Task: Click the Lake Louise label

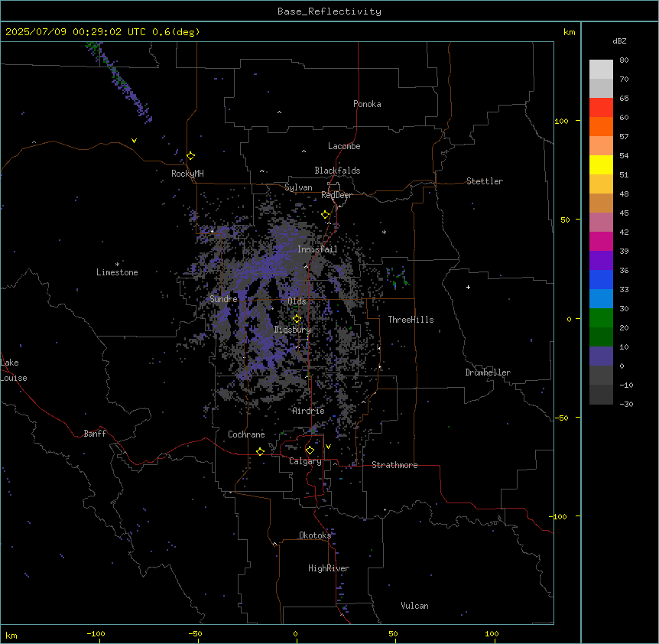Action: point(14,370)
